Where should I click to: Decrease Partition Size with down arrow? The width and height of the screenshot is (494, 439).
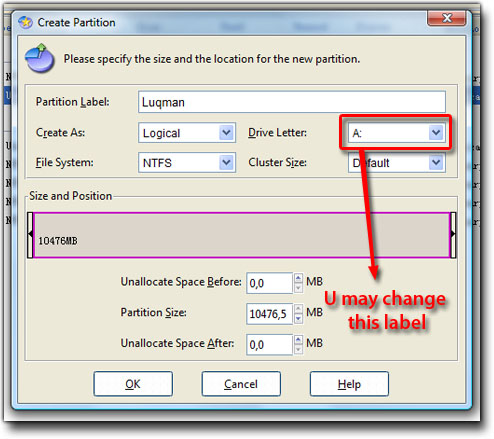tap(298, 319)
